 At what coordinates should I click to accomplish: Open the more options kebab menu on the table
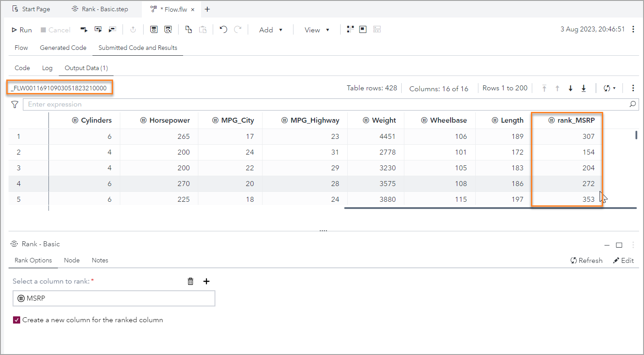tap(634, 88)
